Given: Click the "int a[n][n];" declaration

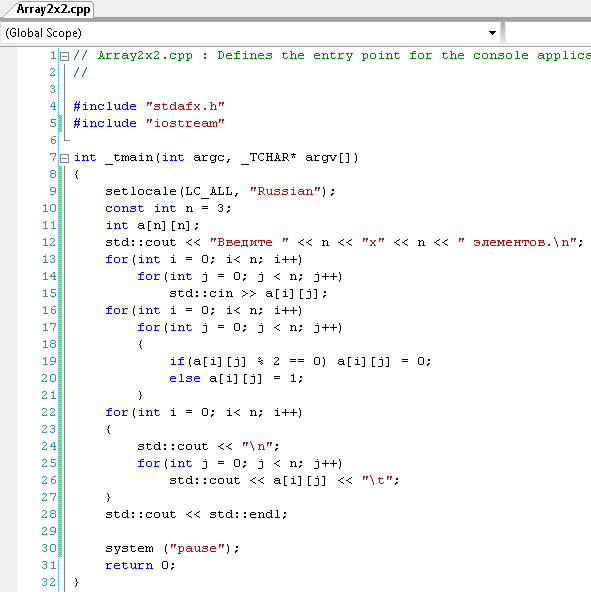Looking at the screenshot, I should point(152,225).
